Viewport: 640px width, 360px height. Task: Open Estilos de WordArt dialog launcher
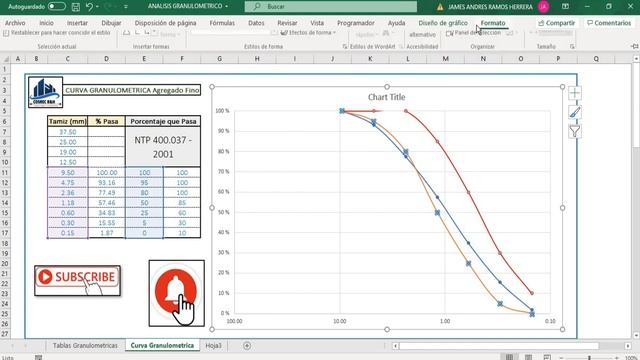[x=401, y=47]
